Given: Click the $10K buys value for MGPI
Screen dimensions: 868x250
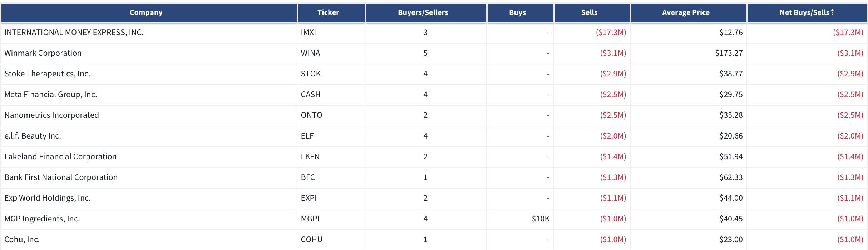Looking at the screenshot, I should pos(541,219).
